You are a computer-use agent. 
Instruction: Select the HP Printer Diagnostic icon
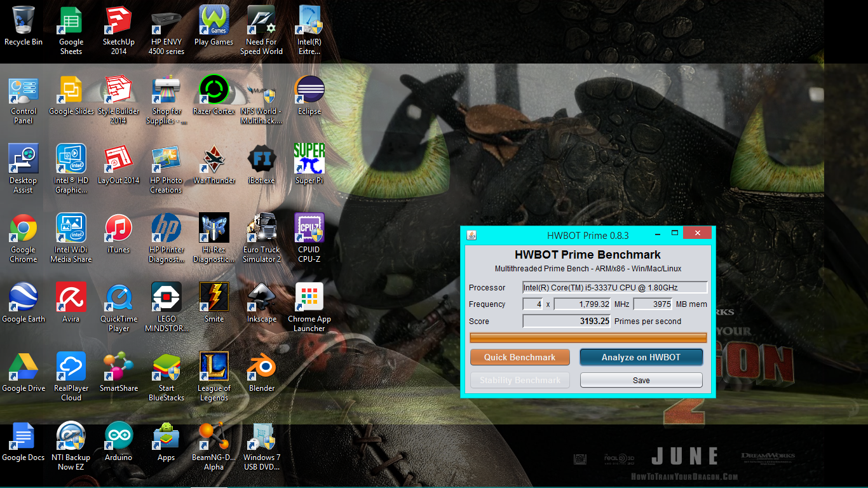point(166,228)
